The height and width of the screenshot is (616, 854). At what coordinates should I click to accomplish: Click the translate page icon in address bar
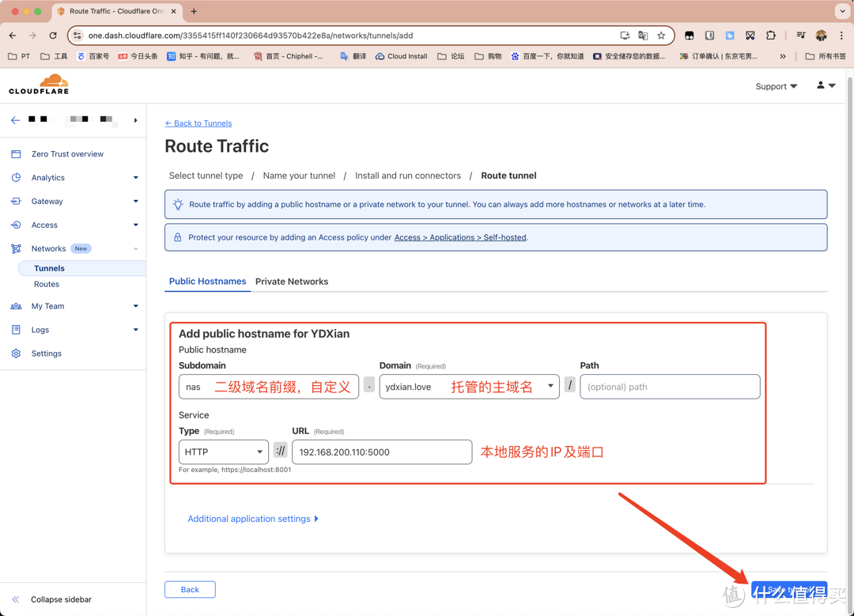tap(643, 36)
